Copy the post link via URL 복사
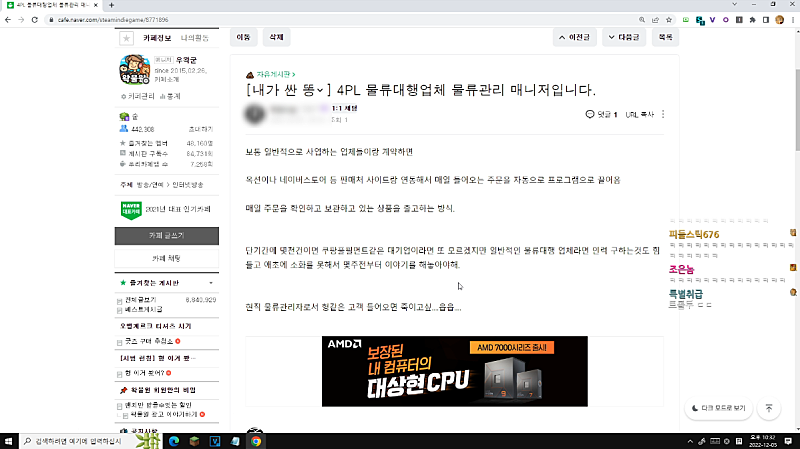Screen dimensions: 800x449 640,115
